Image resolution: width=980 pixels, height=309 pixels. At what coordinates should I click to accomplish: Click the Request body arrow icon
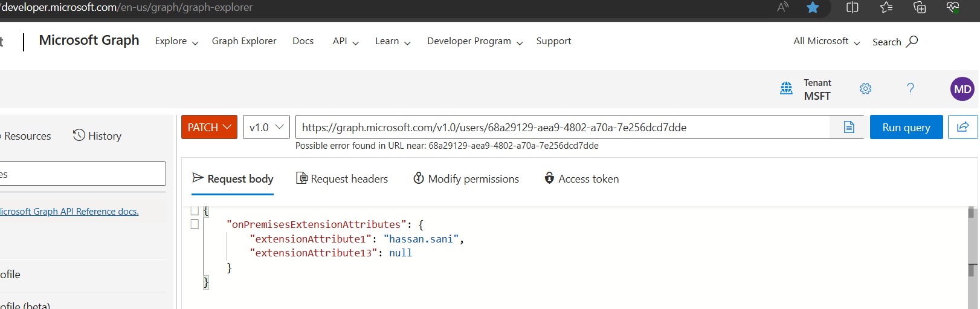click(198, 178)
